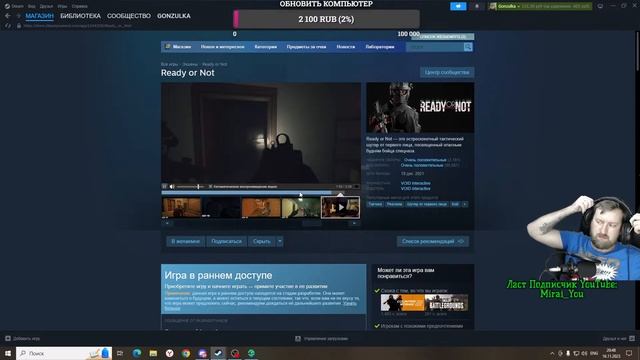Open the Windows notification center icon
Image resolution: width=640 pixels, height=360 pixels.
coord(629,353)
